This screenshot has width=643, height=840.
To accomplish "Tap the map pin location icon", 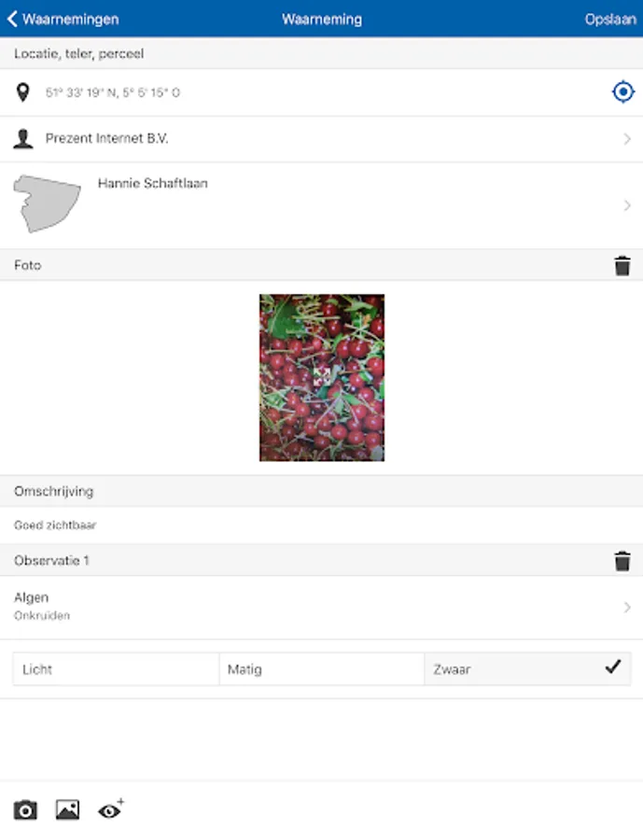I will tap(22, 92).
